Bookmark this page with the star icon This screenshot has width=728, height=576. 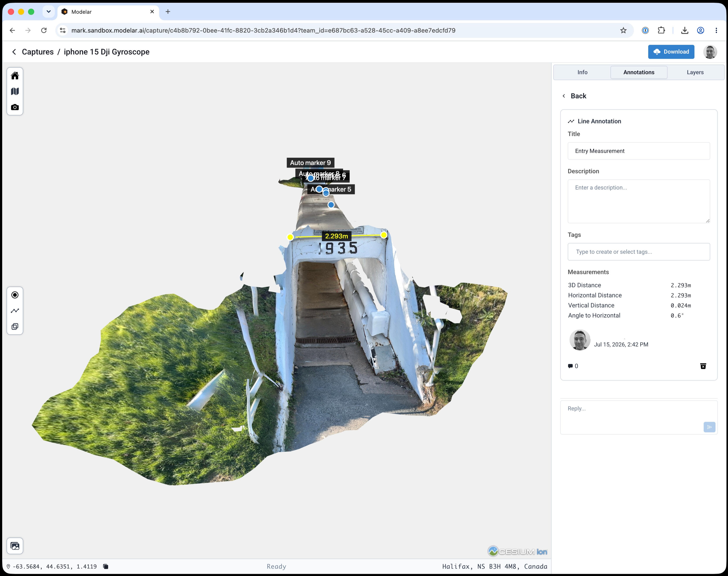[x=623, y=30]
